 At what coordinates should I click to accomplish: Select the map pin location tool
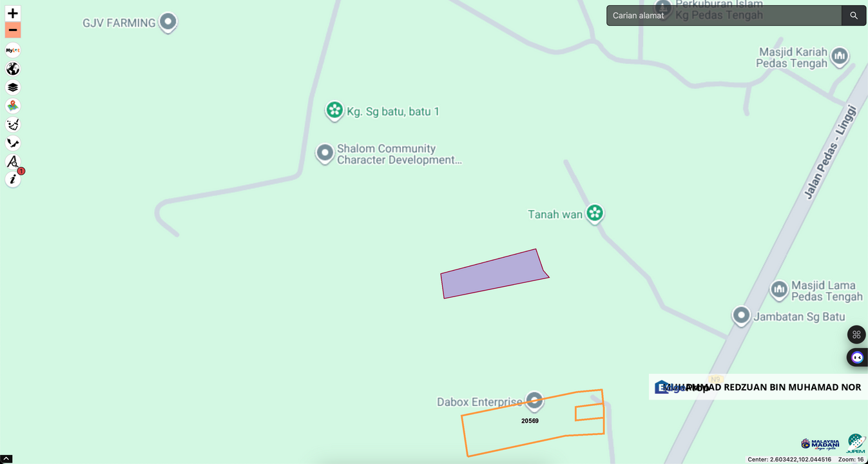click(13, 106)
